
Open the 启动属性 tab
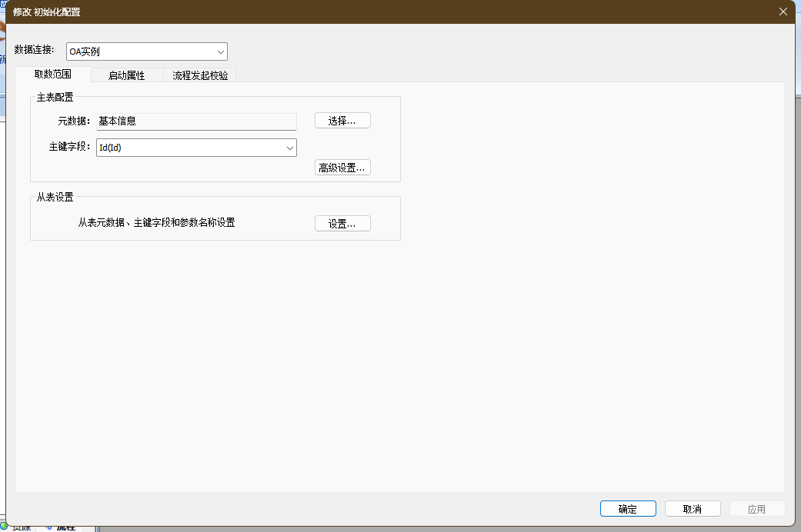click(126, 75)
